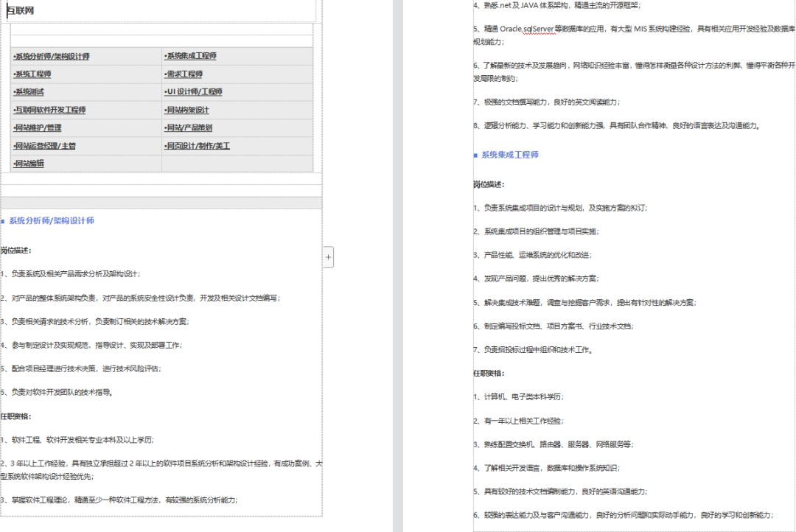Viewport: 796px width, 532px height.
Task: Click the line 具有较好的技术文档编制能力
Action: [x=560, y=492]
